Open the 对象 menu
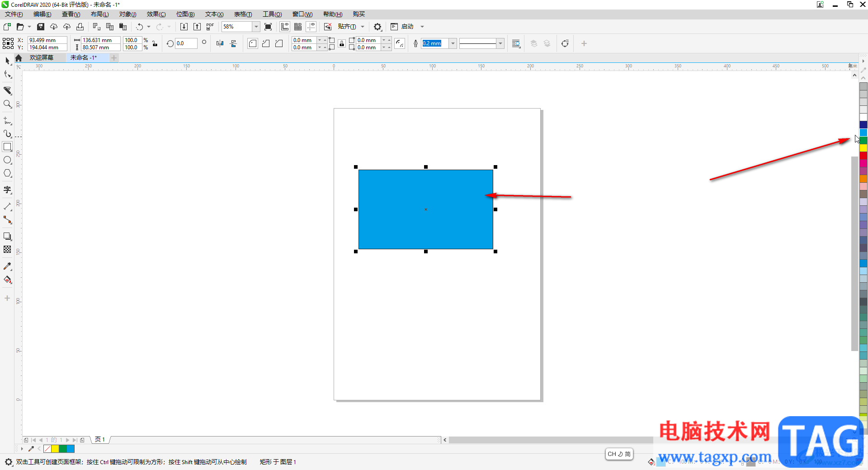 coord(127,14)
